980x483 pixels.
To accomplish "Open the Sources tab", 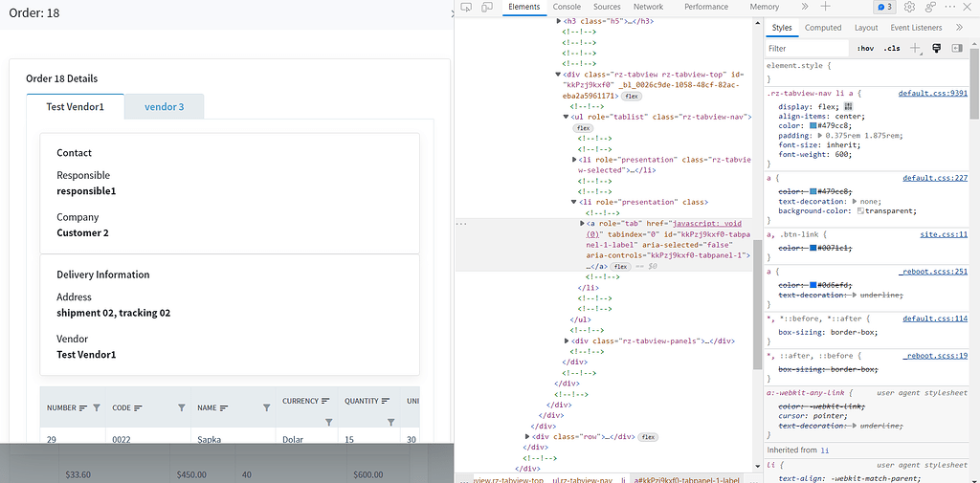I will point(607,7).
